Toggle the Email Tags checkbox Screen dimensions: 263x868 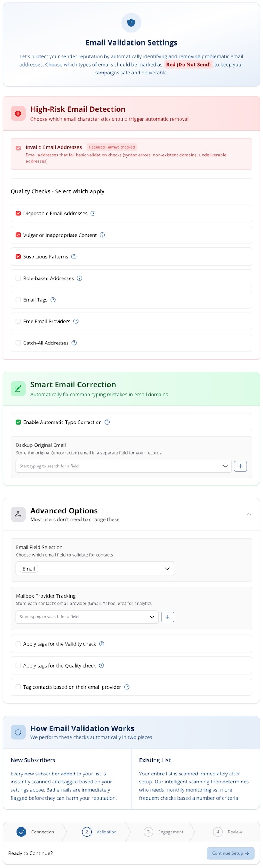pos(18,300)
